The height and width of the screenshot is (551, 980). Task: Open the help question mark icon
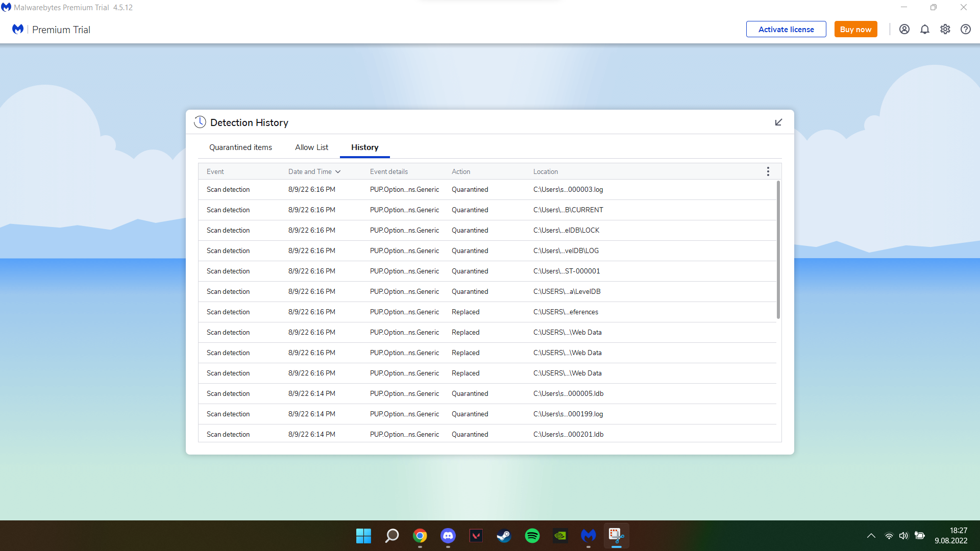pos(966,29)
